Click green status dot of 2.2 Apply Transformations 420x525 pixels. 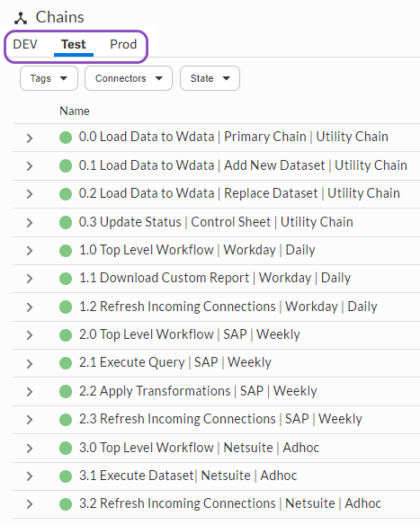coord(66,392)
